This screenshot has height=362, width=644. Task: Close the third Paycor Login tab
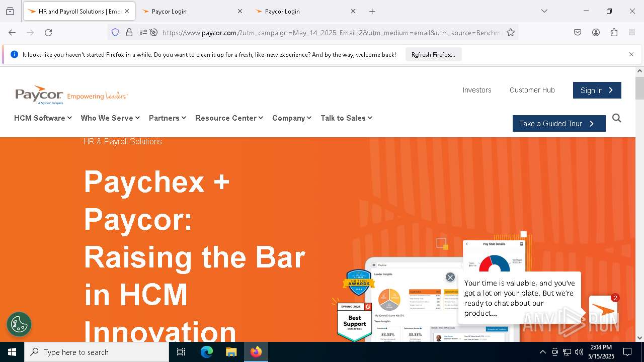point(353,11)
